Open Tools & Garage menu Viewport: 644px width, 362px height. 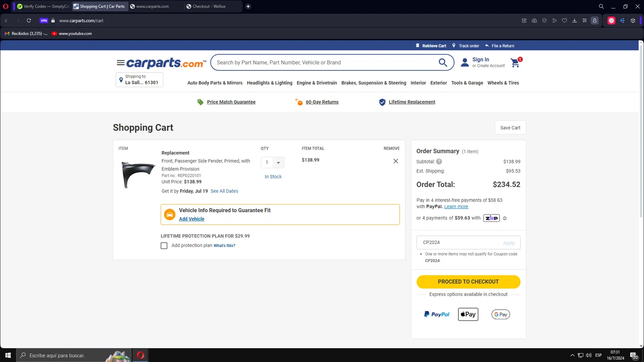(467, 83)
